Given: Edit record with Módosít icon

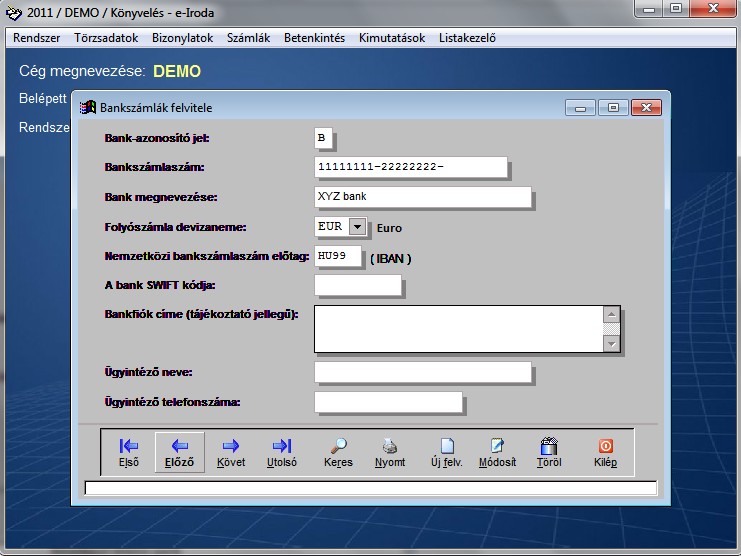Looking at the screenshot, I should click(497, 452).
